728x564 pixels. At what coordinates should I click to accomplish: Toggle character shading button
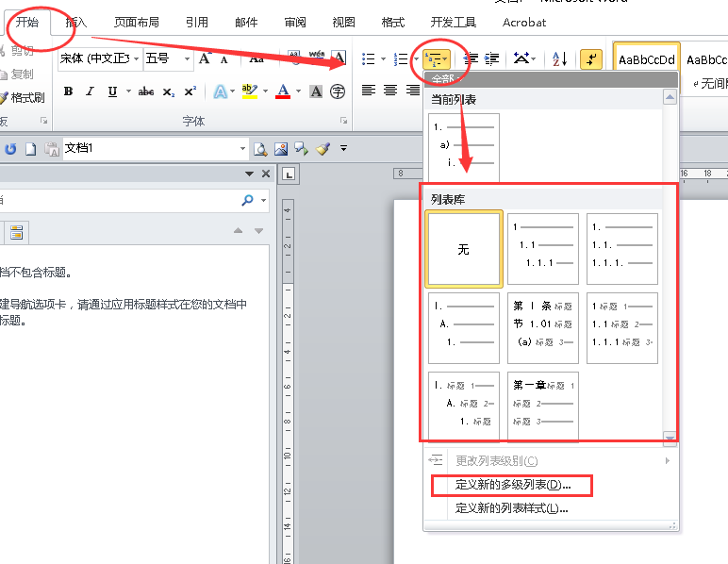point(316,91)
